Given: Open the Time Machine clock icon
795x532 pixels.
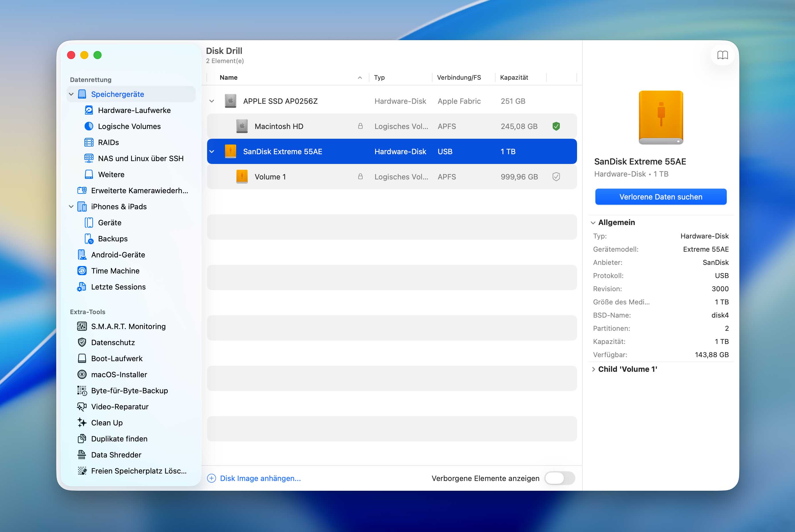Looking at the screenshot, I should pos(82,271).
